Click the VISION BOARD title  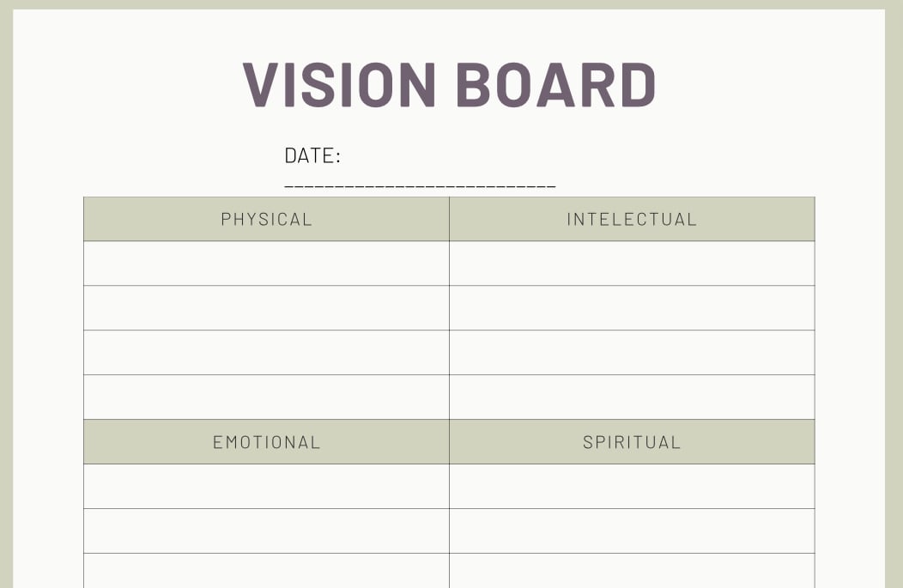pos(450,85)
